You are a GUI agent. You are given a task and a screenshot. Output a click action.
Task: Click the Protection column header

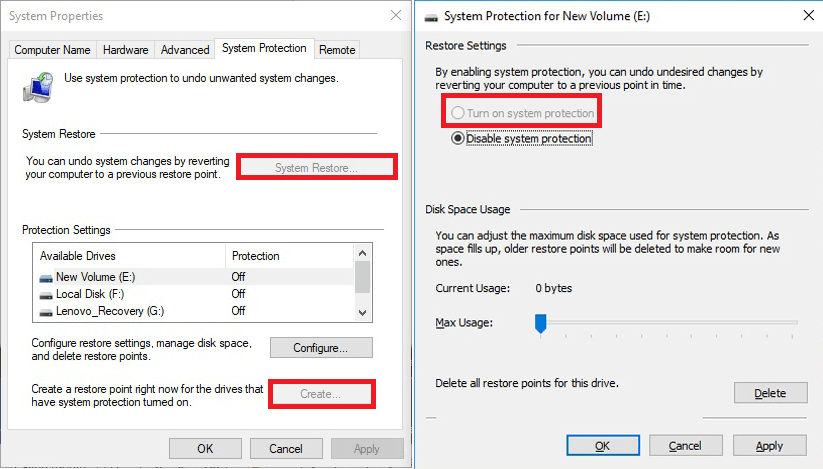[x=256, y=256]
